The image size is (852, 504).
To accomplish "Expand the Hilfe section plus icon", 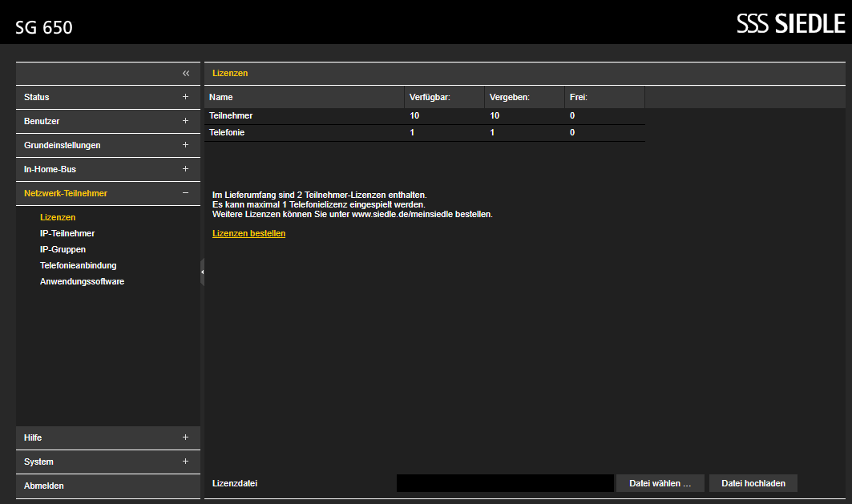I will pyautogui.click(x=185, y=437).
